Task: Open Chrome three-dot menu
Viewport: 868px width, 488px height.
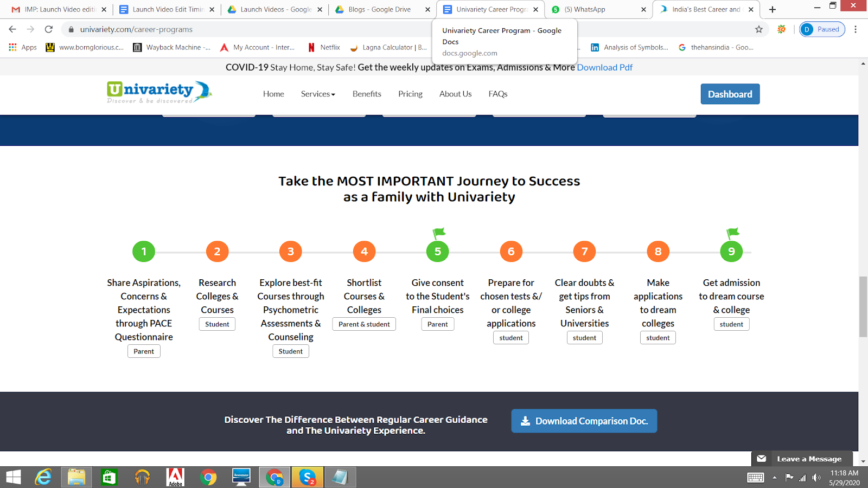Action: pyautogui.click(x=856, y=29)
